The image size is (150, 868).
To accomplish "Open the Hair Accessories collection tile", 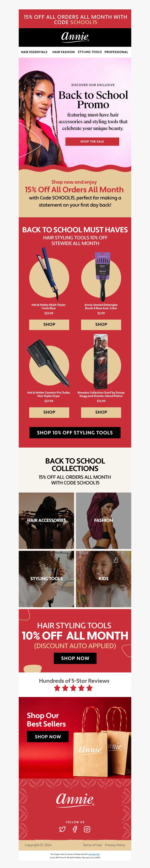I will [x=46, y=521].
